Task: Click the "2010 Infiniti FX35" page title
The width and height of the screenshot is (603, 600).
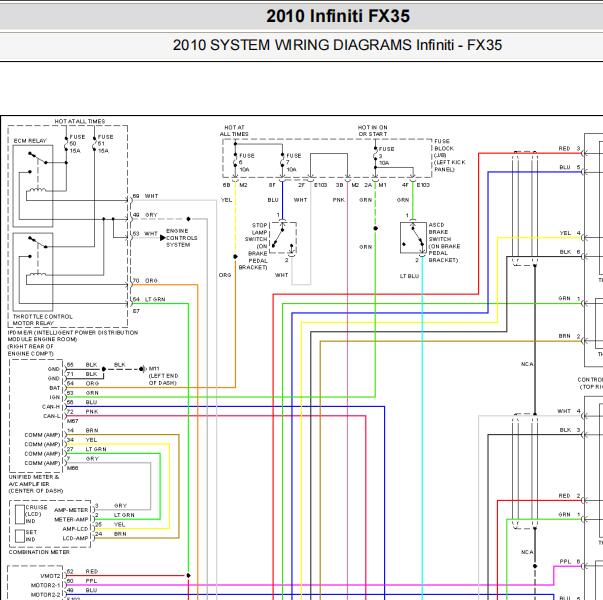Action: pos(338,16)
